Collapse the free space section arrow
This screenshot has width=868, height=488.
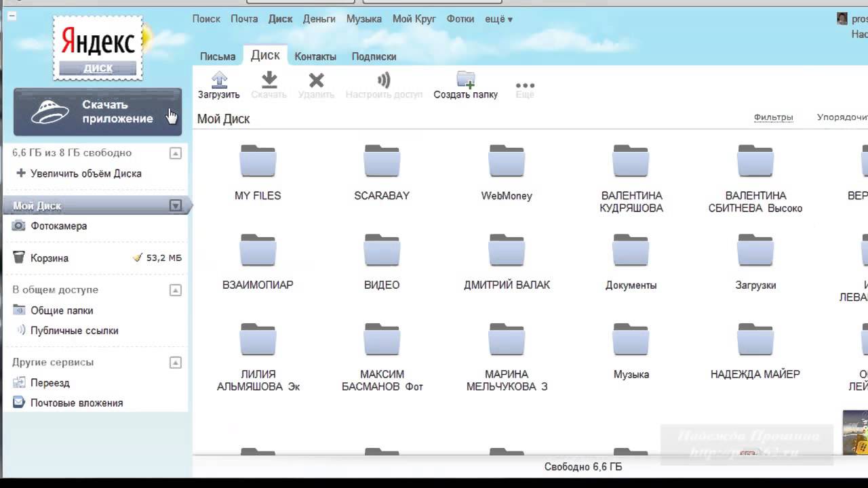point(176,153)
